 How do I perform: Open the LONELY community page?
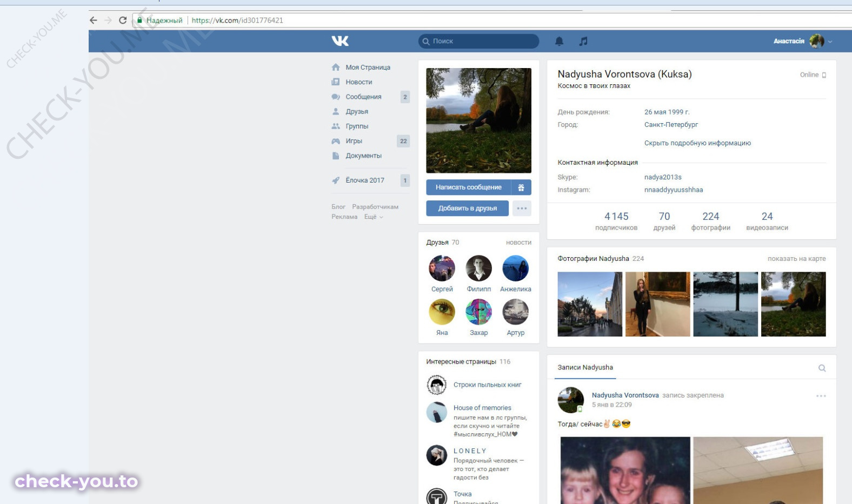[x=470, y=451]
